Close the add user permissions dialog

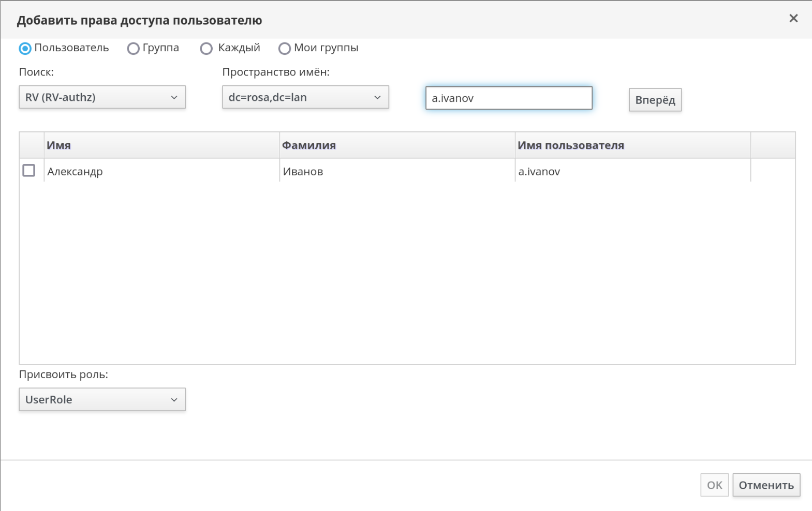793,19
